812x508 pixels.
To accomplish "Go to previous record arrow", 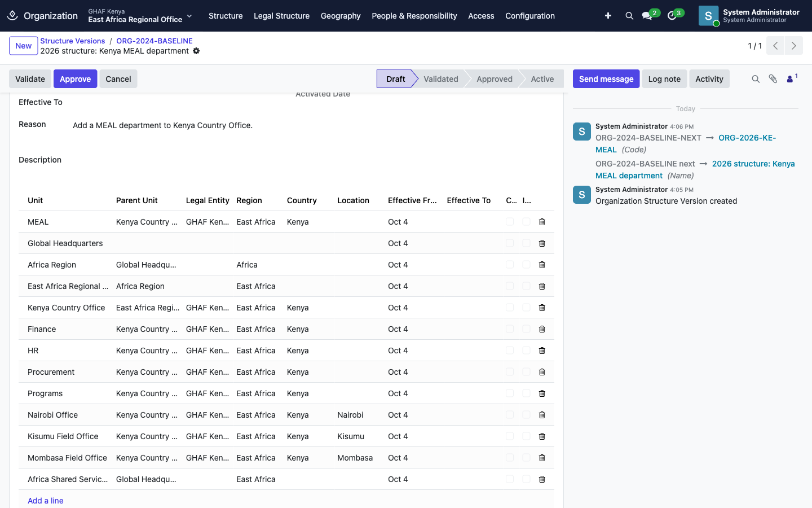I will [775, 46].
